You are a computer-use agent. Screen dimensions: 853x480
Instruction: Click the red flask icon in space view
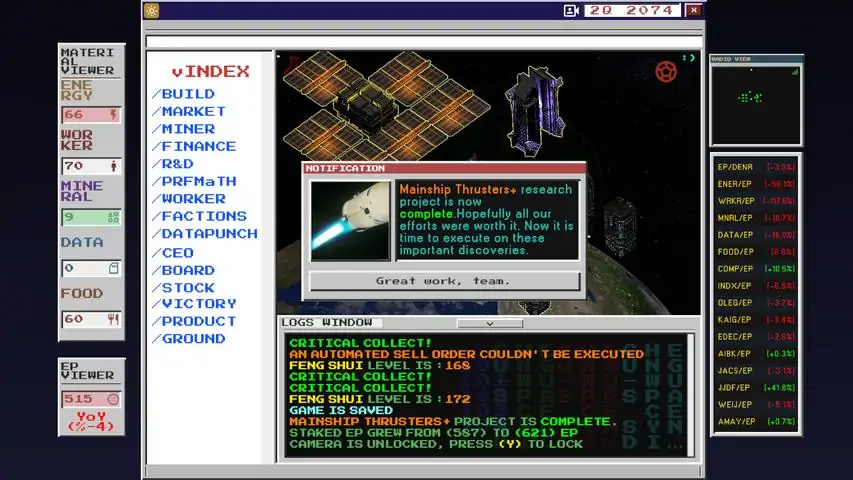point(294,64)
